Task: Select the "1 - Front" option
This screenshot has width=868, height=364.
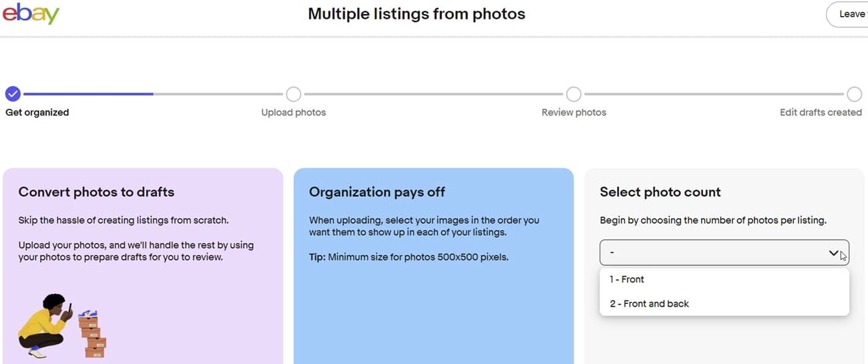Action: pos(627,279)
